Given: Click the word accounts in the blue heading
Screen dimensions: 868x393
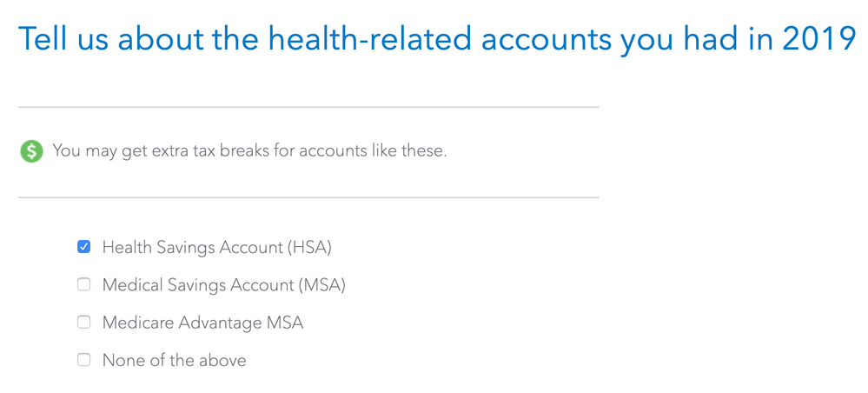Looking at the screenshot, I should point(546,40).
